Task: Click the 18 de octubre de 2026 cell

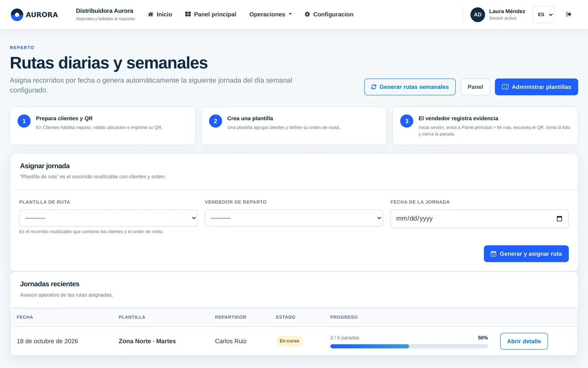Action: [x=47, y=341]
